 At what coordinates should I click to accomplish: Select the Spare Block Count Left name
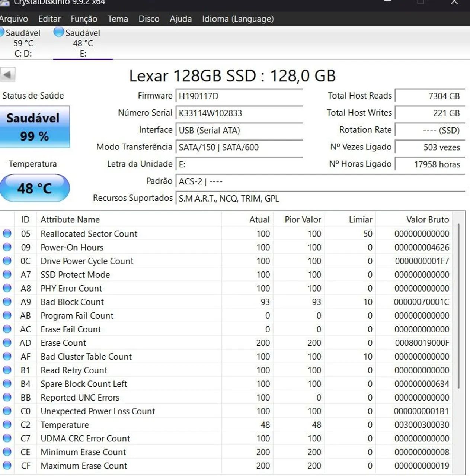(x=84, y=384)
